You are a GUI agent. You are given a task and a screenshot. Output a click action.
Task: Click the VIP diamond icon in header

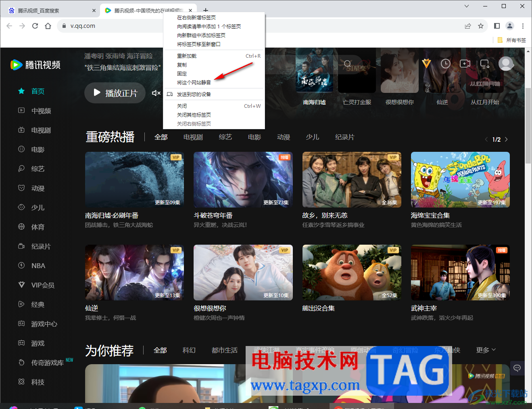[426, 63]
